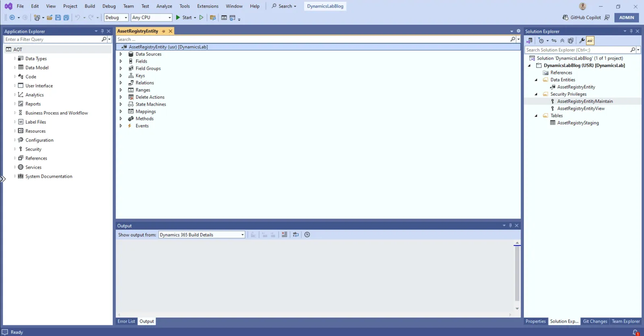Collapse the Security Privileges folder
Image resolution: width=644 pixels, height=336 pixels.
tap(536, 94)
